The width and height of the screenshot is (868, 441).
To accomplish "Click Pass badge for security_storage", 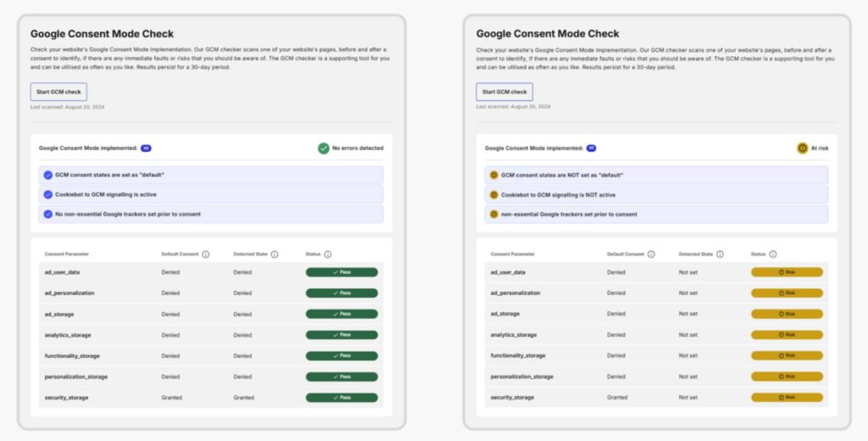I will [x=342, y=398].
